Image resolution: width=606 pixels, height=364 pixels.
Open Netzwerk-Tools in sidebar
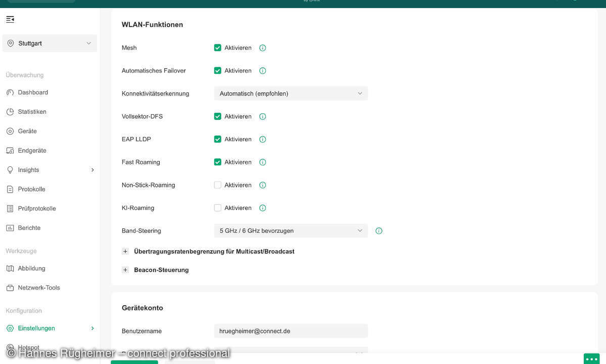(38, 288)
